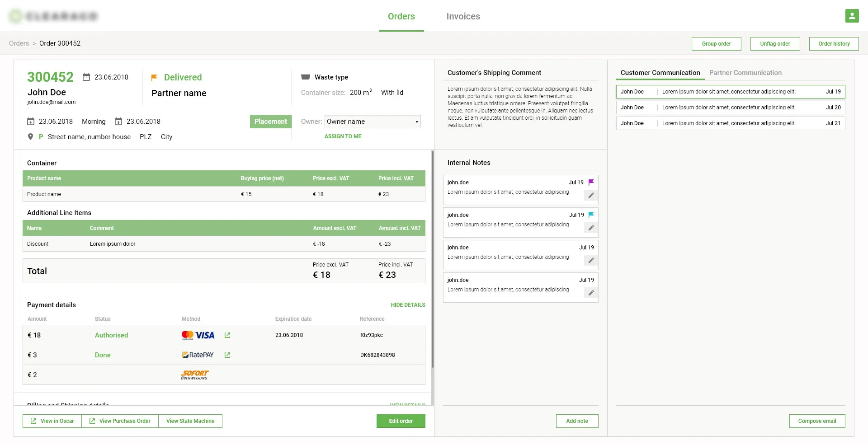Click the user profile icon
Viewport: 868px width, 445px height.
(852, 16)
